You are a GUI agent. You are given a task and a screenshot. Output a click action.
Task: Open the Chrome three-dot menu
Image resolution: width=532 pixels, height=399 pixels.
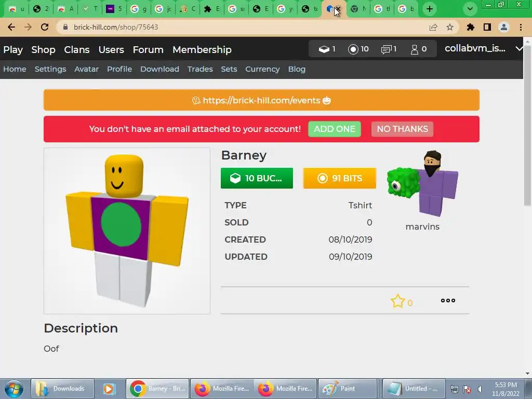coord(521,27)
